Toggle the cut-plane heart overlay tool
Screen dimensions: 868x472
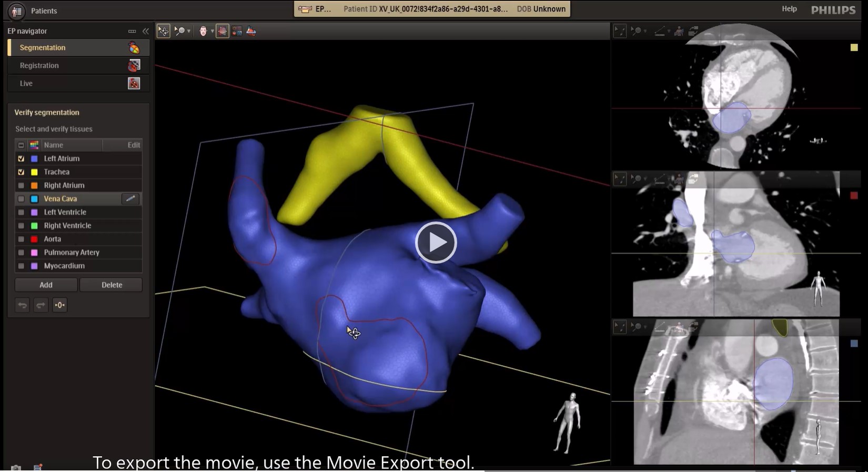(x=223, y=31)
